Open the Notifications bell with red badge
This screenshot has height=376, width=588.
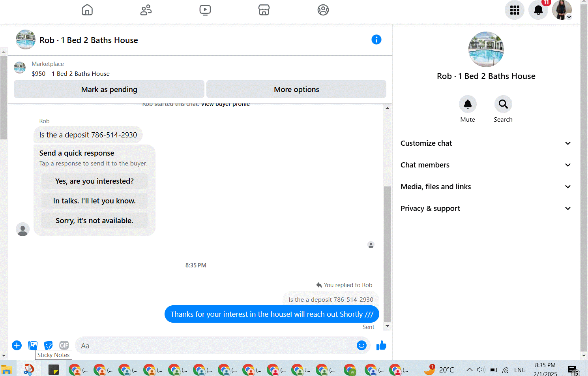coord(538,10)
